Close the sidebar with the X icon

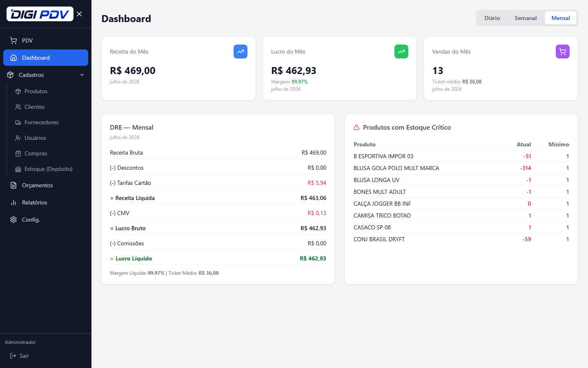coord(79,14)
